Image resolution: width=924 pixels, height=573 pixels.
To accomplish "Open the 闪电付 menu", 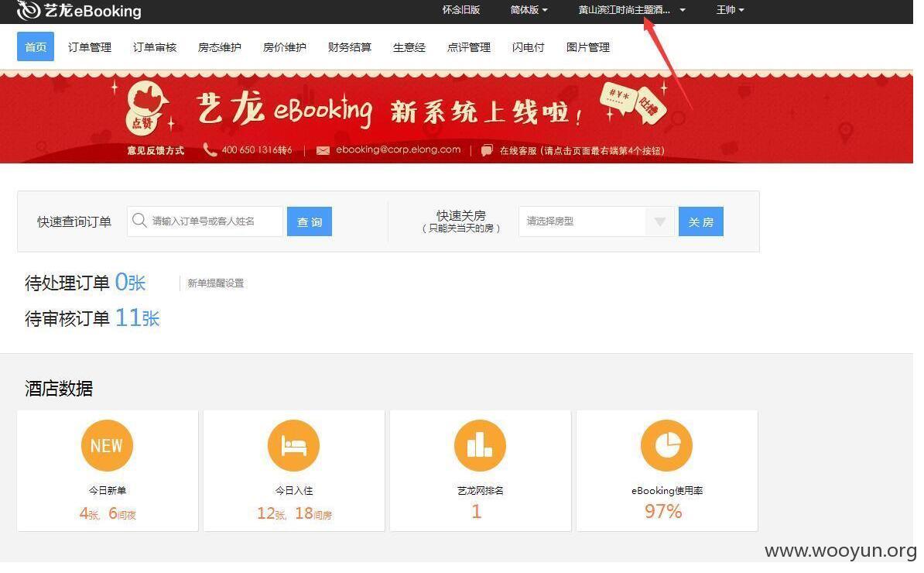I will tap(528, 47).
